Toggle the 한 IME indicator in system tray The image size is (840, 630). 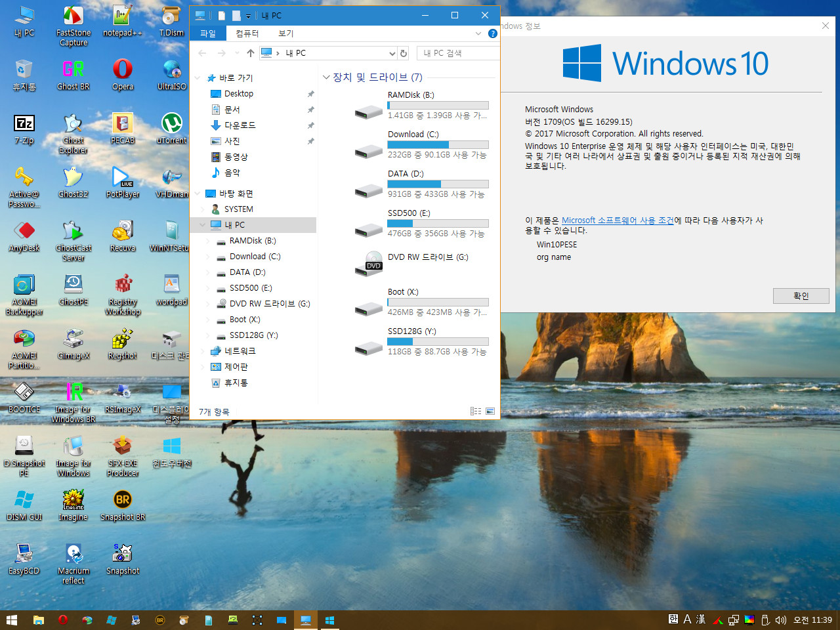point(673,619)
